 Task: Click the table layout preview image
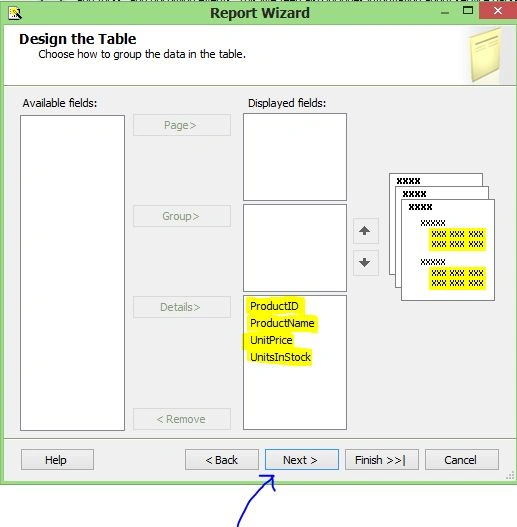click(x=442, y=237)
